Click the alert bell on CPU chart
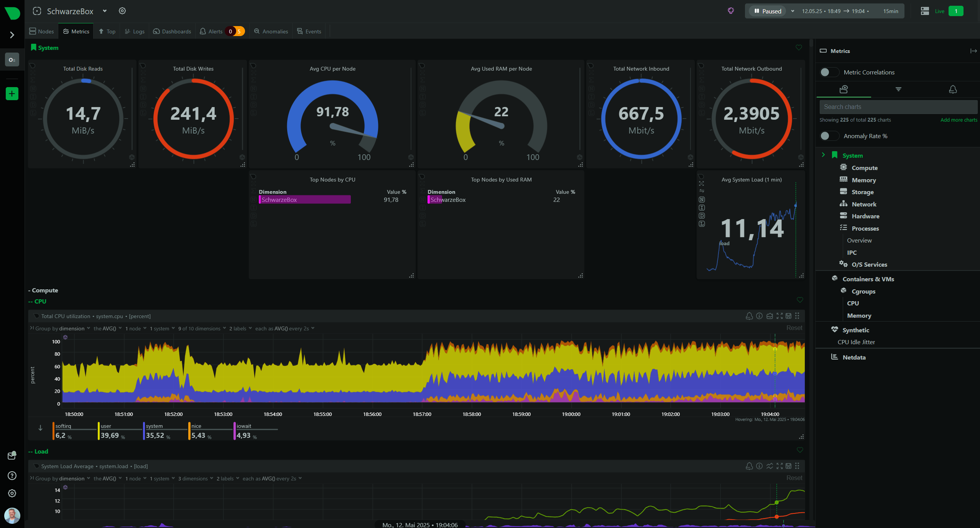The width and height of the screenshot is (980, 528). click(x=749, y=316)
